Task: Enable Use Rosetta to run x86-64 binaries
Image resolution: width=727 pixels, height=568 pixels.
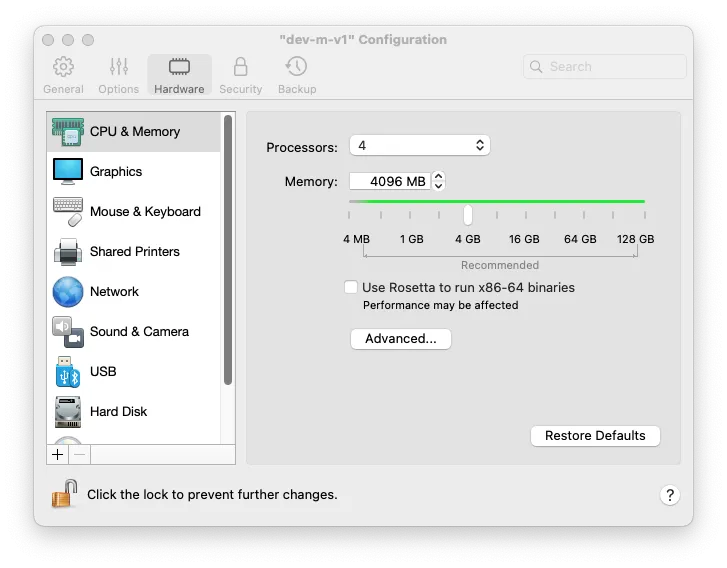Action: pyautogui.click(x=351, y=288)
